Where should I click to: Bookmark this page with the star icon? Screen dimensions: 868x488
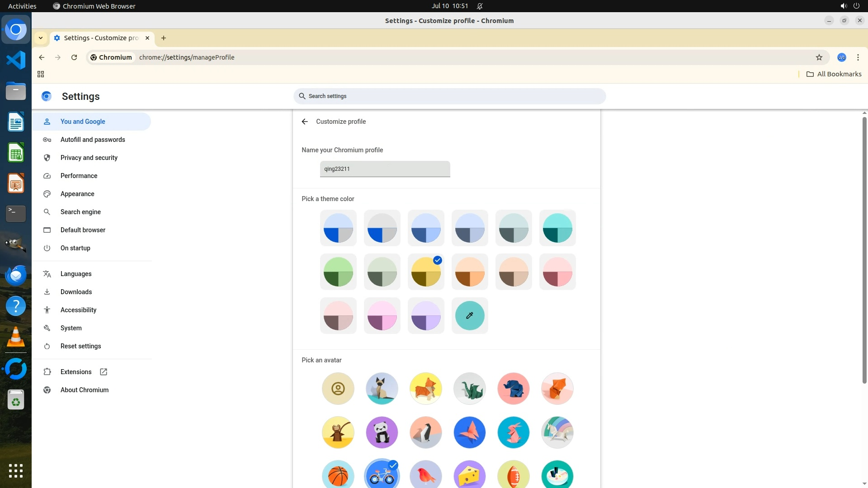click(819, 57)
